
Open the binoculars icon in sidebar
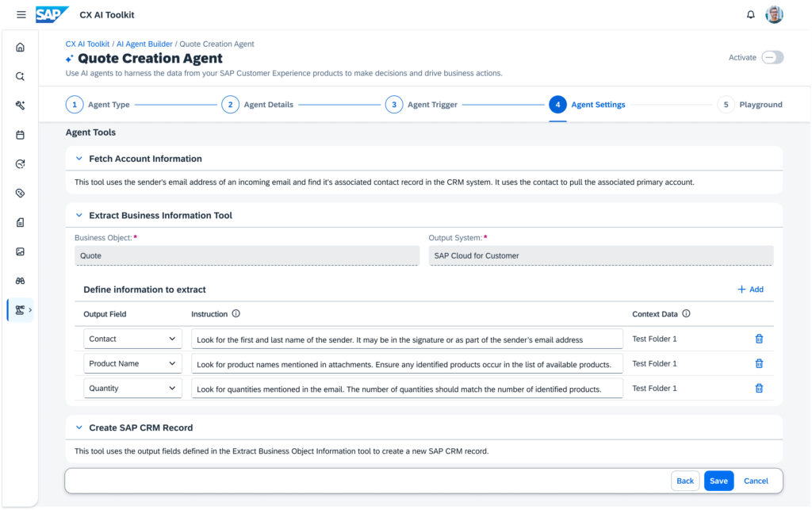click(20, 281)
